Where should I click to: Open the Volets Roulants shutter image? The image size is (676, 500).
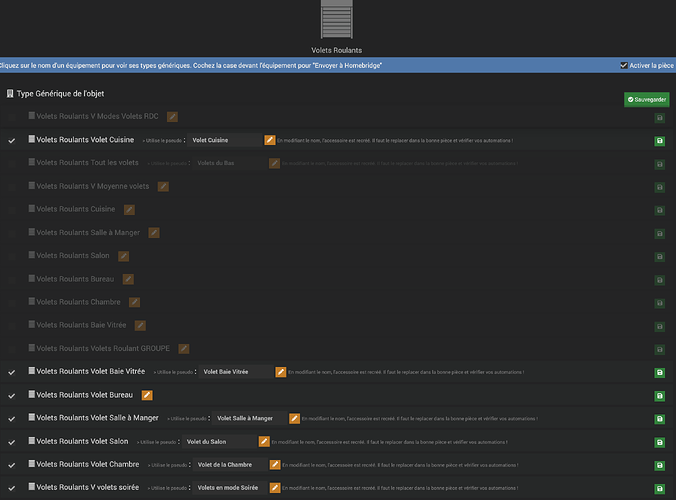tap(337, 19)
